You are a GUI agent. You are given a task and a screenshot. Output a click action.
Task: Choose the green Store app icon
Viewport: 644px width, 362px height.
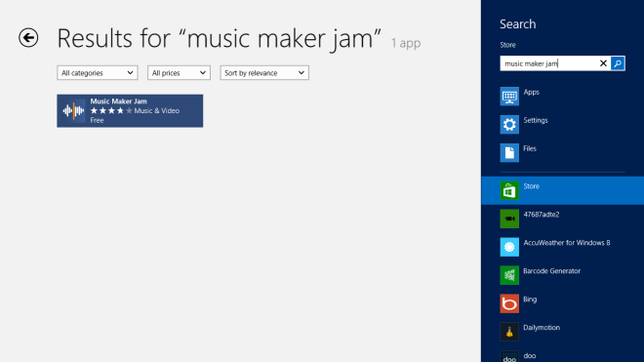(x=509, y=190)
